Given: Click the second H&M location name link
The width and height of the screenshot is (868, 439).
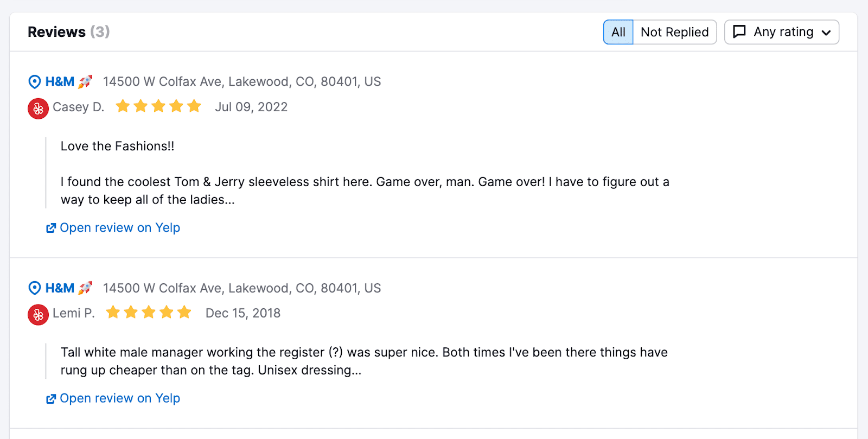Looking at the screenshot, I should tap(60, 288).
